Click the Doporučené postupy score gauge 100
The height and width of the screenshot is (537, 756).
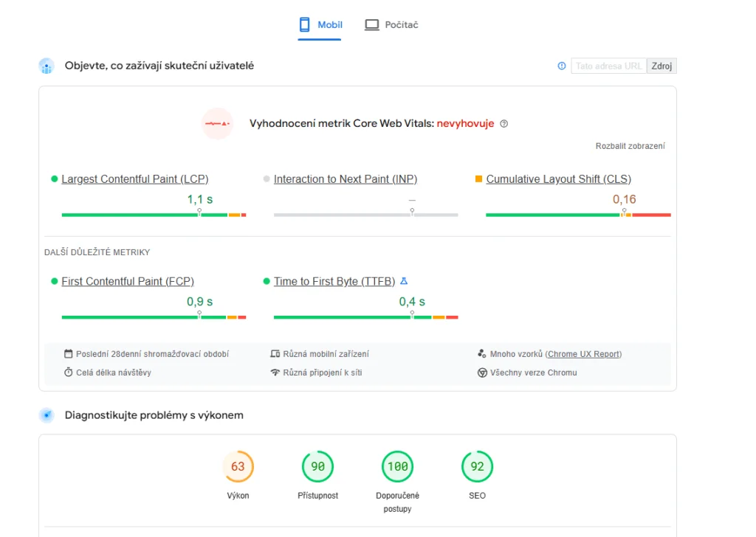click(x=397, y=467)
